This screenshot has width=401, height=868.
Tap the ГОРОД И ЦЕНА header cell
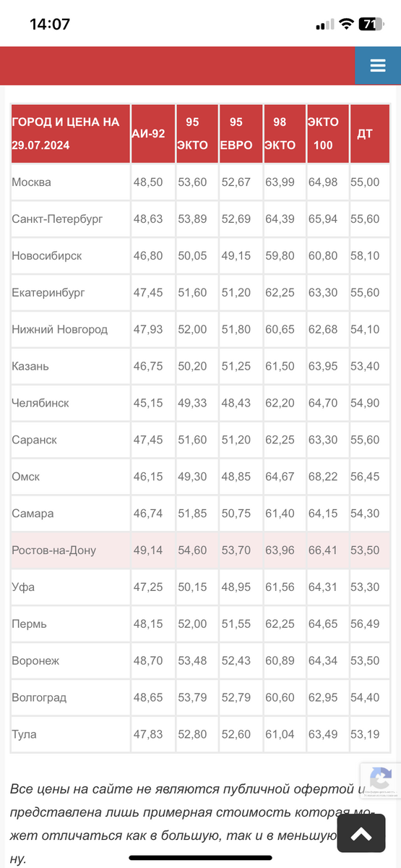(x=70, y=133)
